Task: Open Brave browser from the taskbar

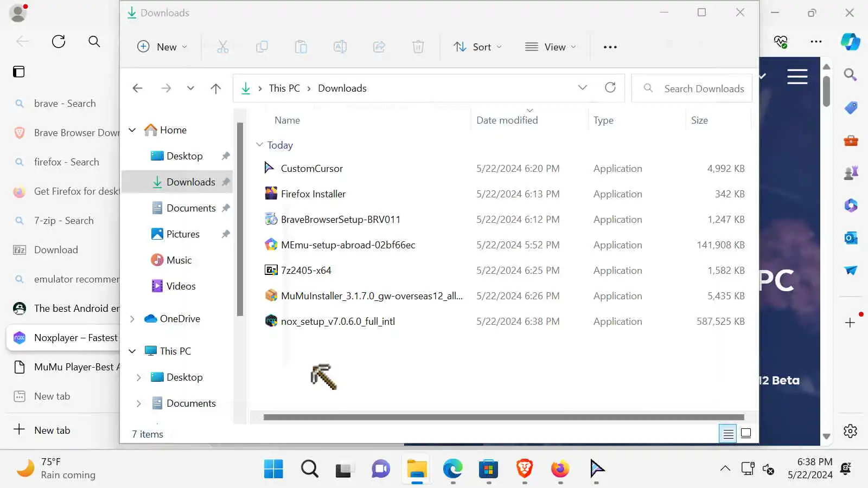Action: pos(524,468)
